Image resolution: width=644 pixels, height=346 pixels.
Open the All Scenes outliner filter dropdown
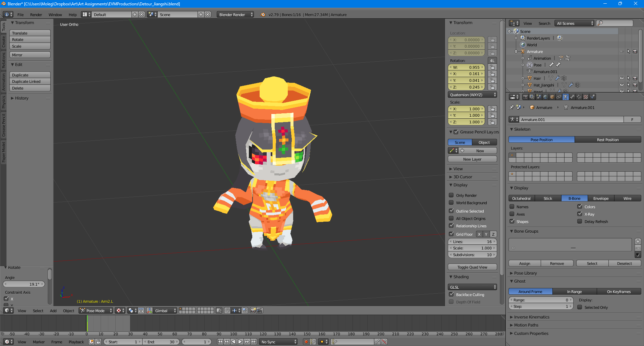coord(574,23)
